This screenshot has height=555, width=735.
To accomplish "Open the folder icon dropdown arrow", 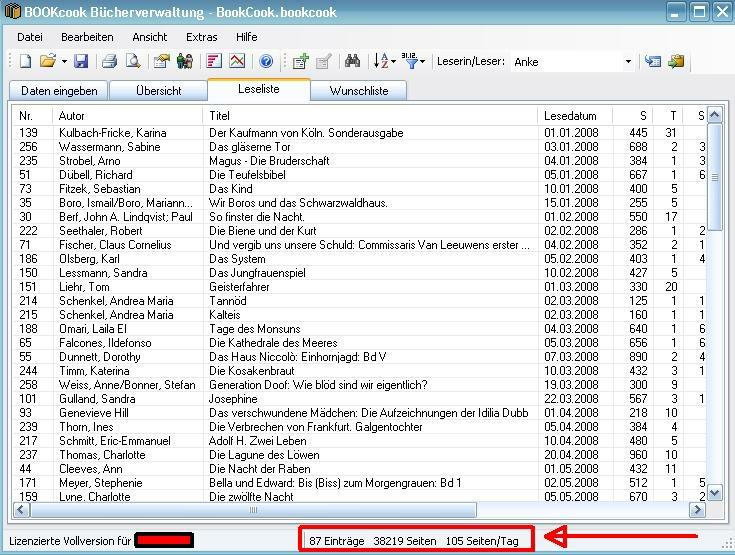I will point(63,62).
